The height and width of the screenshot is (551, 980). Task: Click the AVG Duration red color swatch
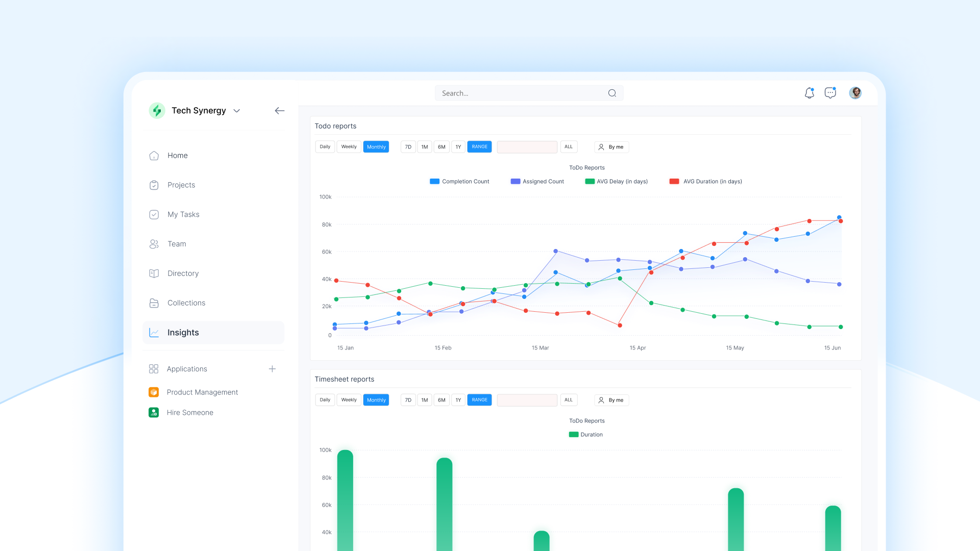tap(674, 182)
